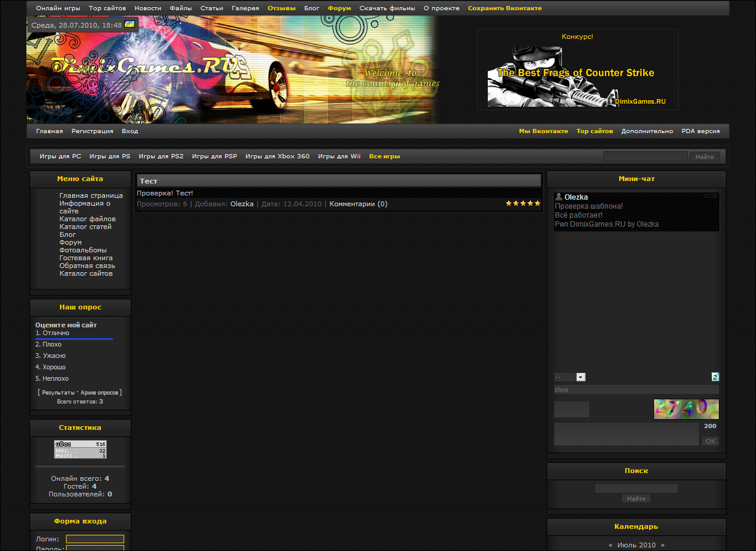Image resolution: width=756 pixels, height=551 pixels.
Task: Open the poll Результаты link
Action: (58, 393)
